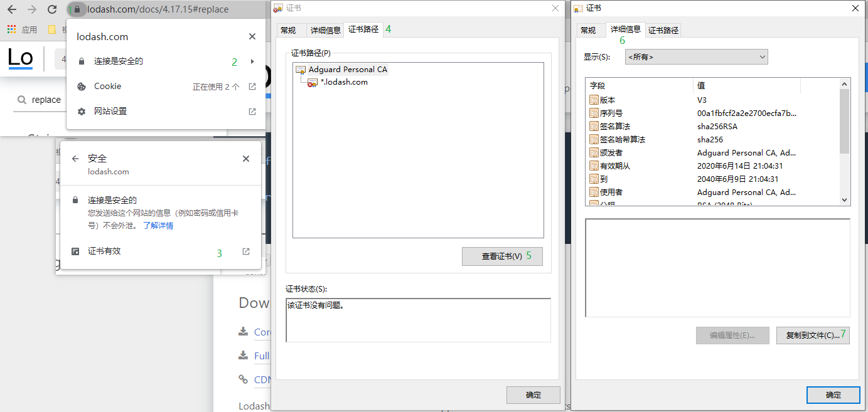Select the 签名哈希算法 field row
The image size is (868, 412).
point(712,139)
